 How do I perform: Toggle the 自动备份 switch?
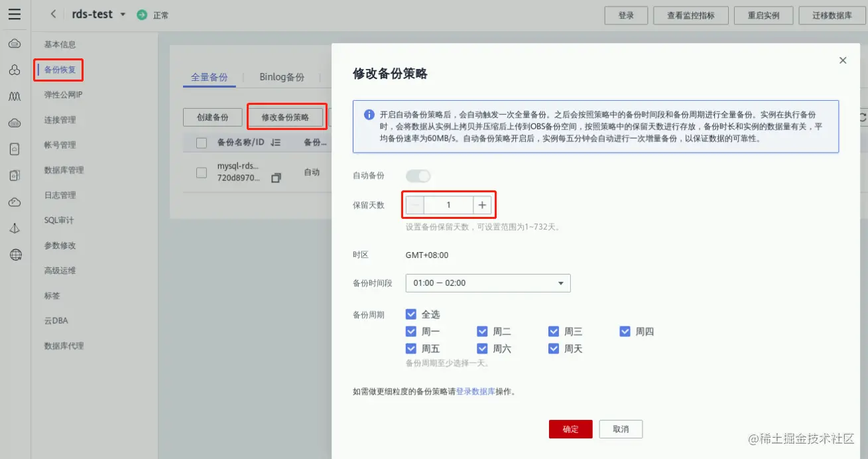[x=418, y=176]
